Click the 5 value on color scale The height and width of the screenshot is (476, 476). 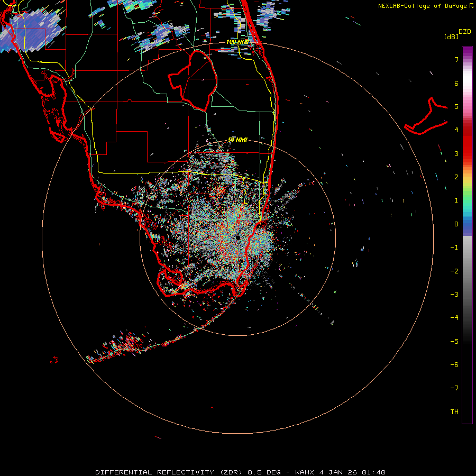(456, 106)
